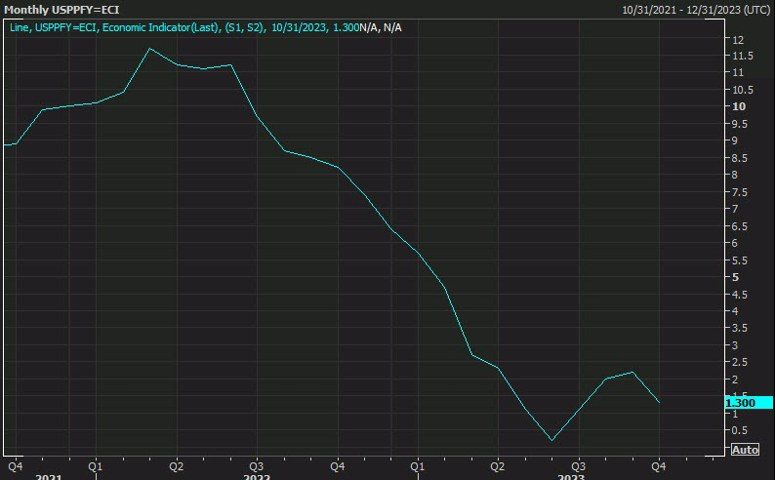Click the 2022 year label
This screenshot has height=480, width=775.
coord(257,477)
